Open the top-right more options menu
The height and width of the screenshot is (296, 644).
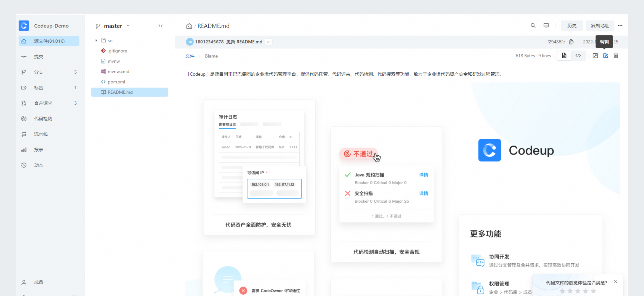pos(620,25)
